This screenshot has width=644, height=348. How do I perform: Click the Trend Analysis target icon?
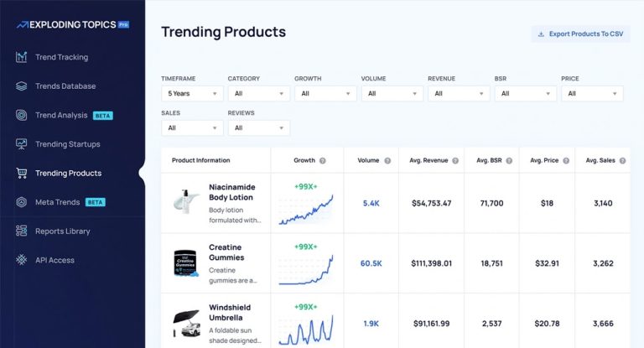[21, 115]
